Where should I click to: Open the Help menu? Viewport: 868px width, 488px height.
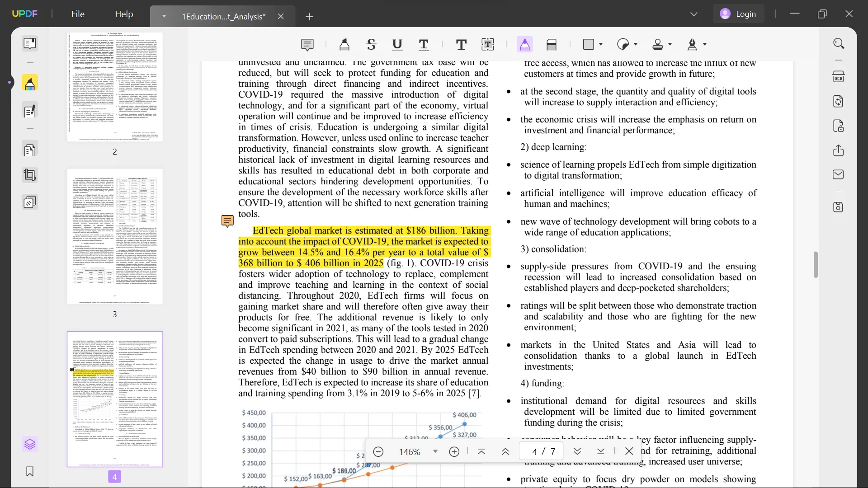[x=124, y=14]
